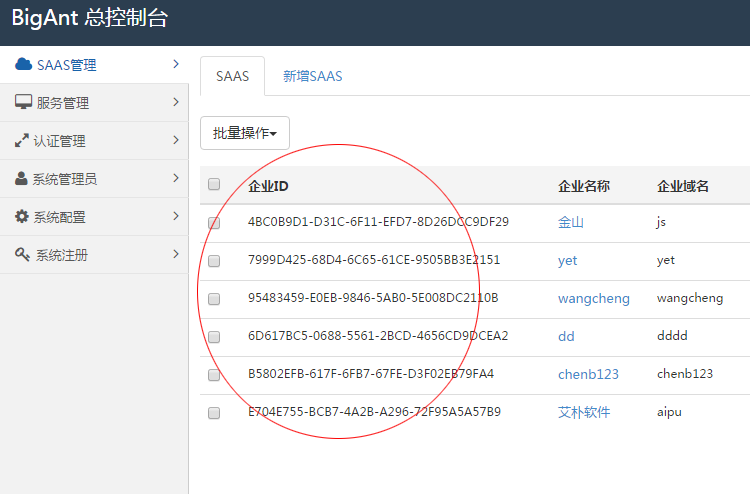Click the BigAnt 总控制台 header title
Viewport: 750px width, 494px height.
pyautogui.click(x=90, y=18)
